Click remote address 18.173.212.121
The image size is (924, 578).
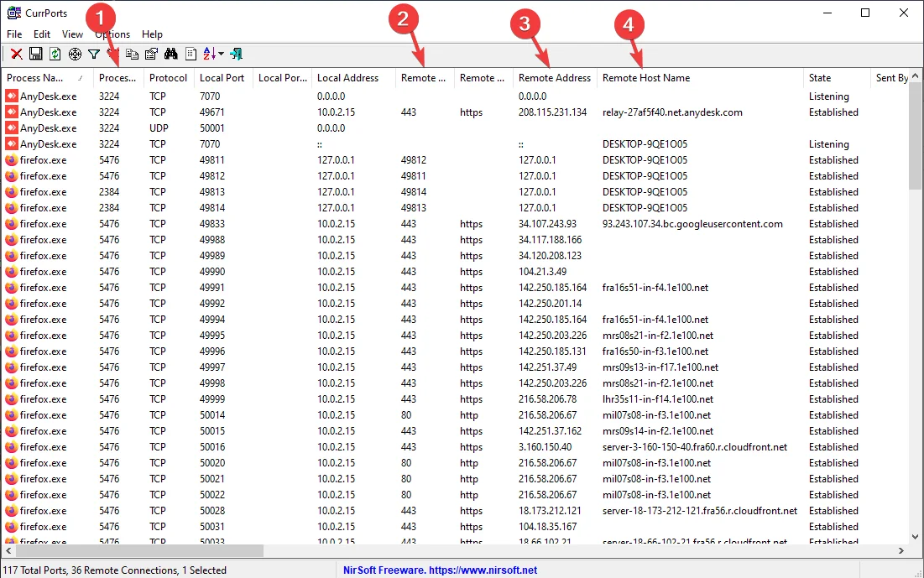(550, 511)
